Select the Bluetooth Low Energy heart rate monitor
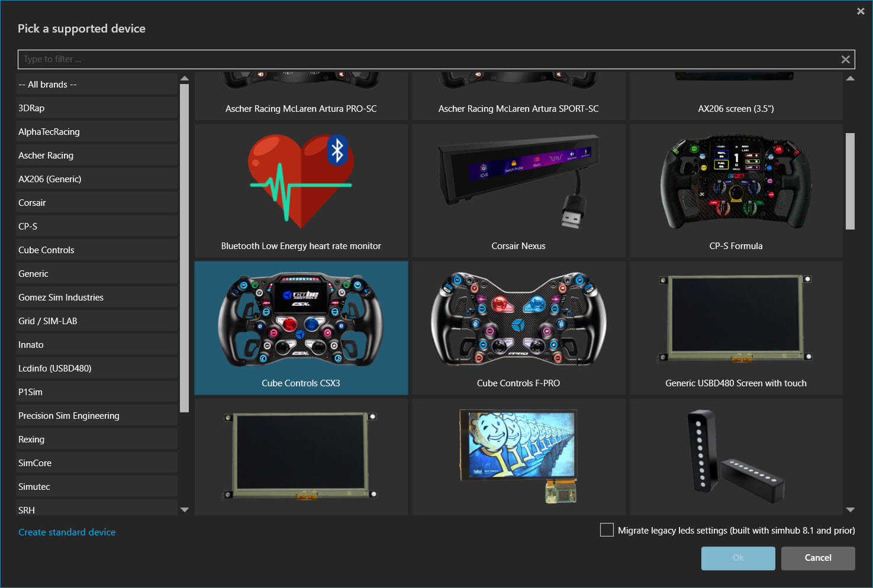This screenshot has height=588, width=873. (x=301, y=189)
